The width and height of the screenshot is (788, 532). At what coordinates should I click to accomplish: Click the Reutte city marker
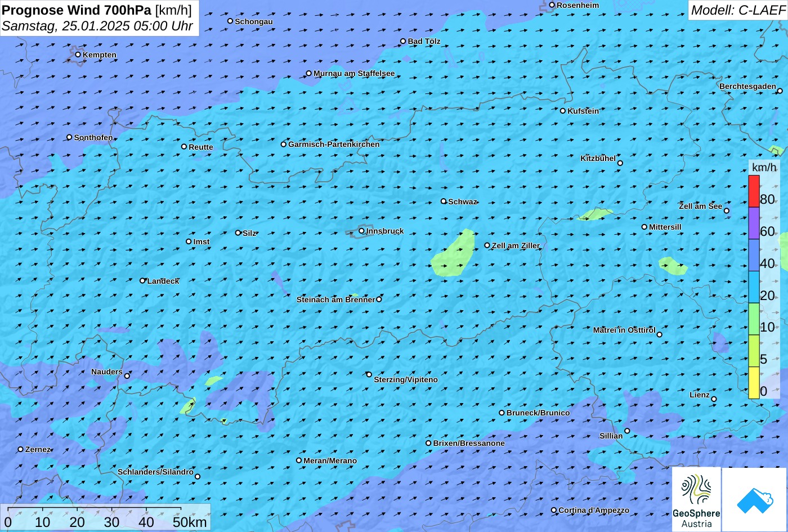click(183, 147)
